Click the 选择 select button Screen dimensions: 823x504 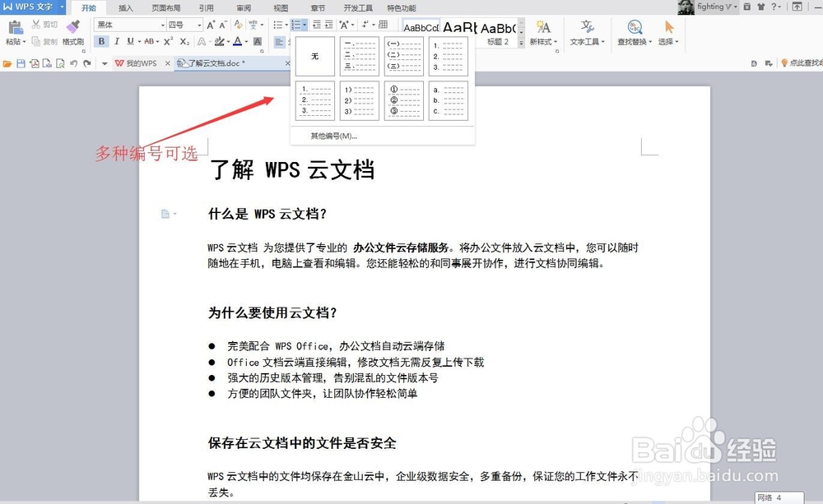(668, 33)
